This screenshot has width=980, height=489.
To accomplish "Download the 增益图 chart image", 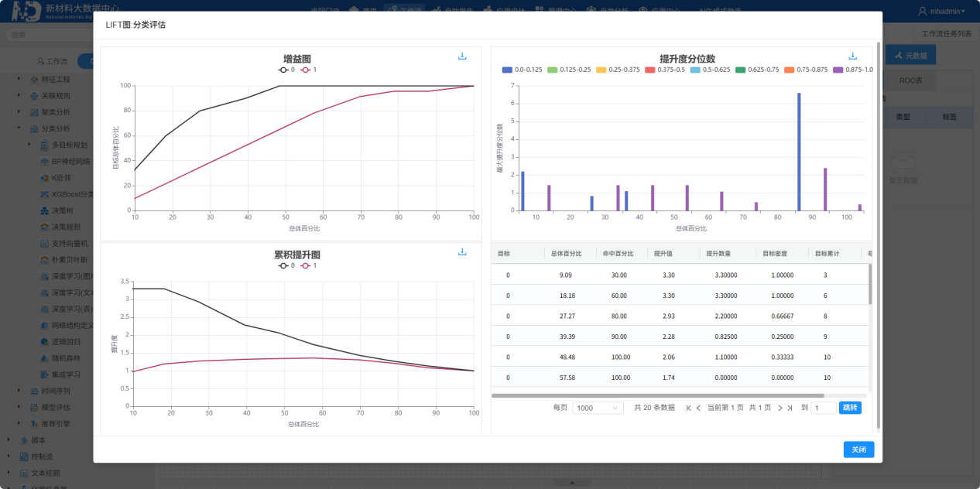I will (462, 56).
